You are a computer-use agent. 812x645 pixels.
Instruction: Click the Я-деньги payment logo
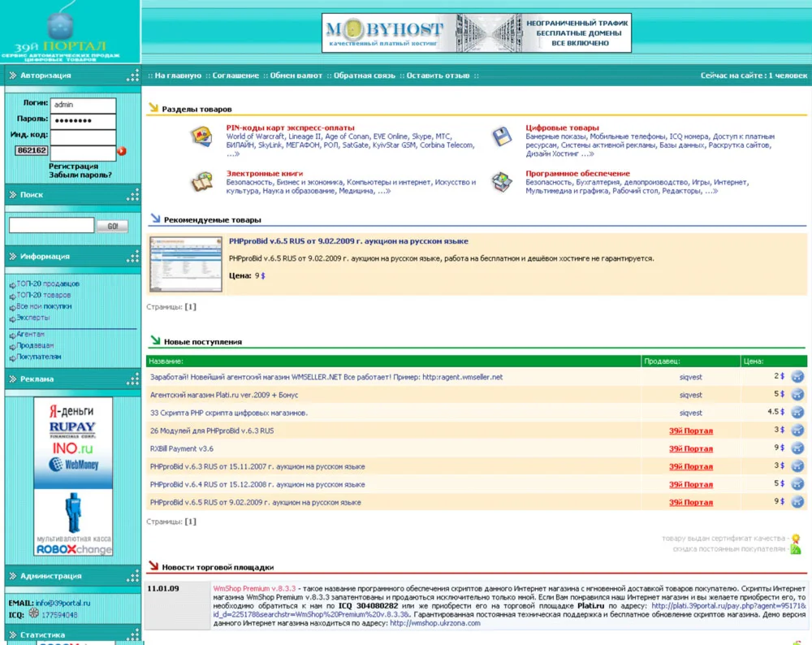point(72,411)
